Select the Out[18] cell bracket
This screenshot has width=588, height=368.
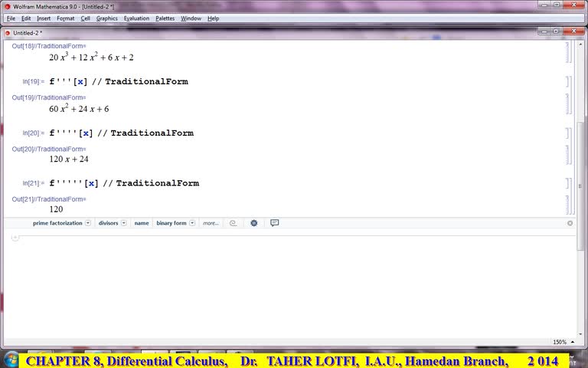pos(567,52)
